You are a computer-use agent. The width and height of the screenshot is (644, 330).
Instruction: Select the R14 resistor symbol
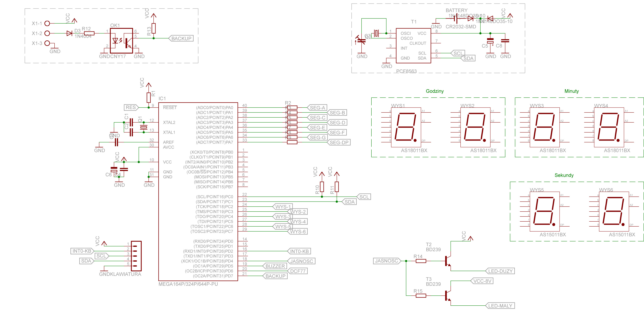click(421, 261)
